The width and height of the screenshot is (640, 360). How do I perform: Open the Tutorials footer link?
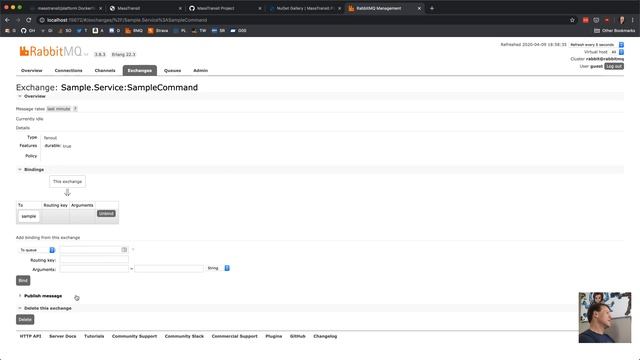pyautogui.click(x=94, y=336)
